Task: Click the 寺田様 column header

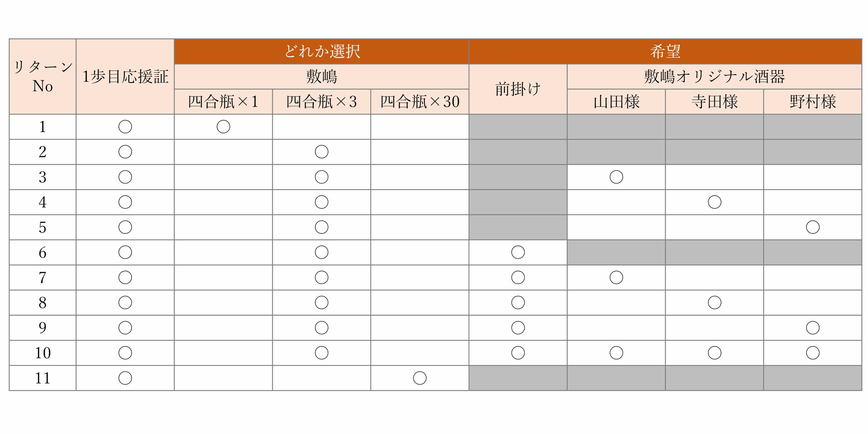Action: tap(714, 102)
